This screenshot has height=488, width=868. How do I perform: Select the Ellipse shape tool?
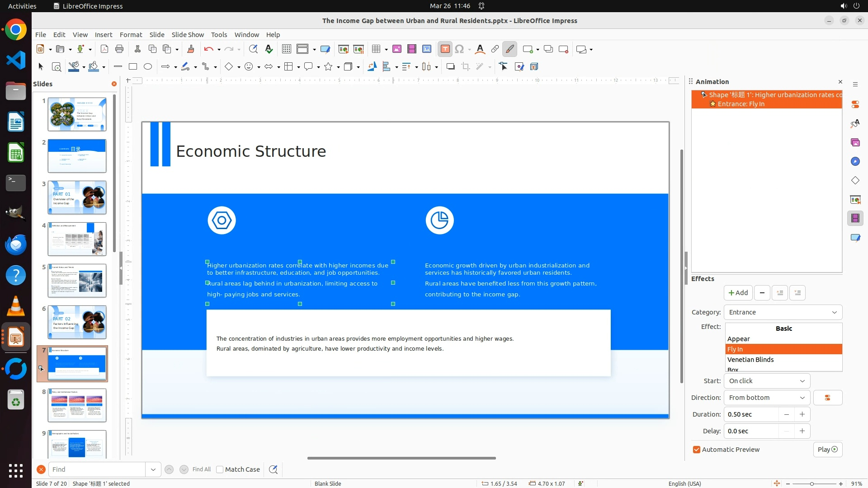point(148,67)
